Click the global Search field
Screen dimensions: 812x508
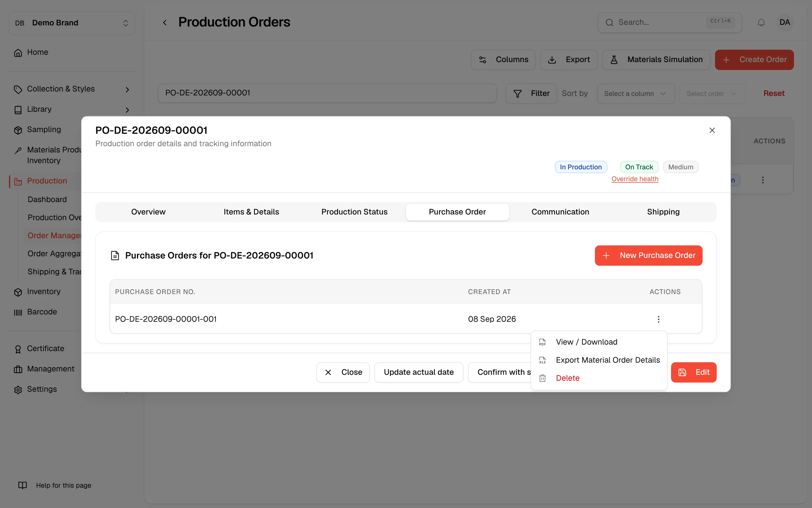pos(669,23)
